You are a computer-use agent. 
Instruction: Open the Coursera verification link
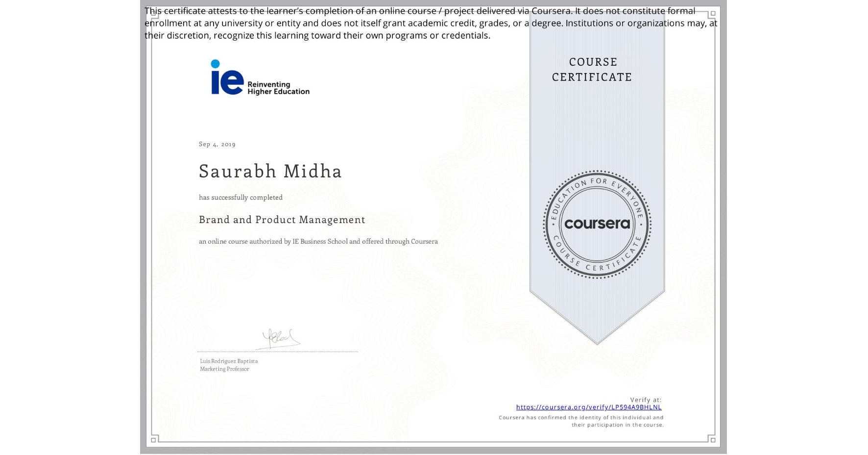click(x=588, y=407)
